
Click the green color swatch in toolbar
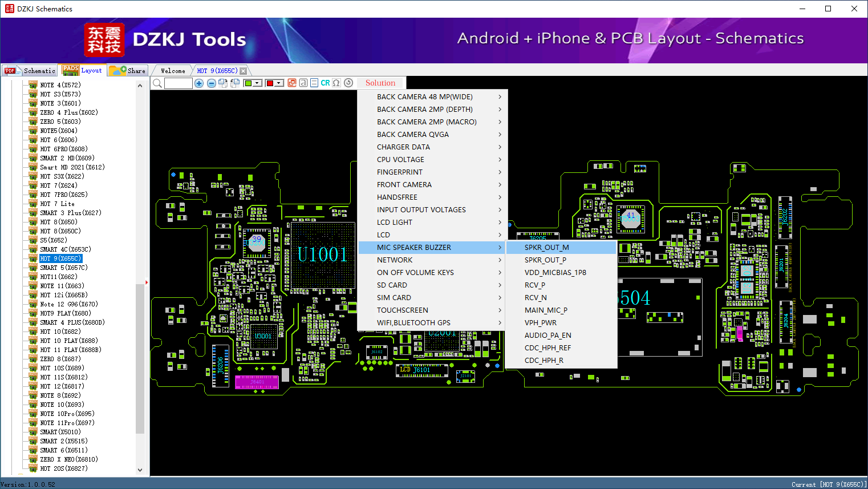248,83
